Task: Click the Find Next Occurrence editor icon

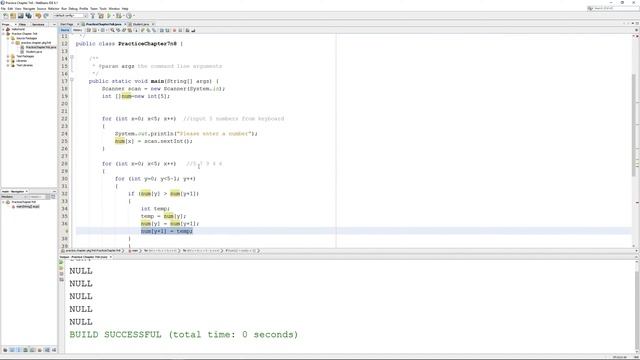Action: (124, 30)
